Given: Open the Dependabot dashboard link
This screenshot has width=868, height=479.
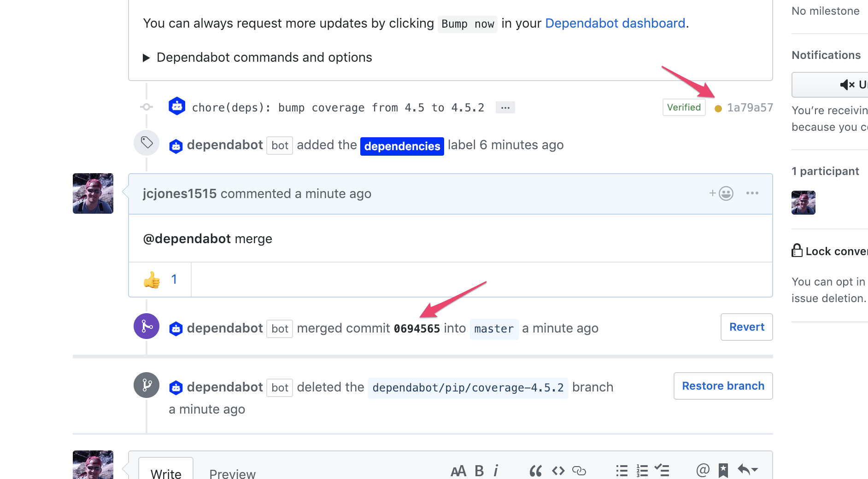Looking at the screenshot, I should 615,23.
